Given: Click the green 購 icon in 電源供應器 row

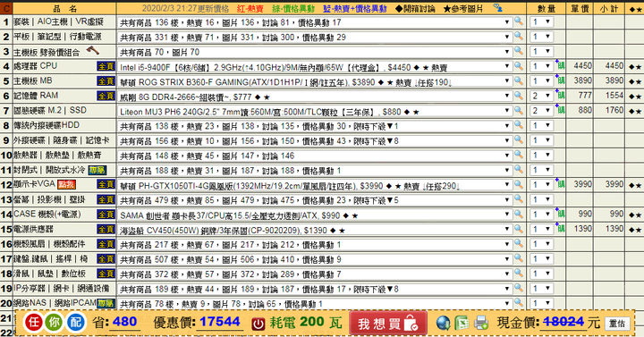Looking at the screenshot, I should click(560, 229).
